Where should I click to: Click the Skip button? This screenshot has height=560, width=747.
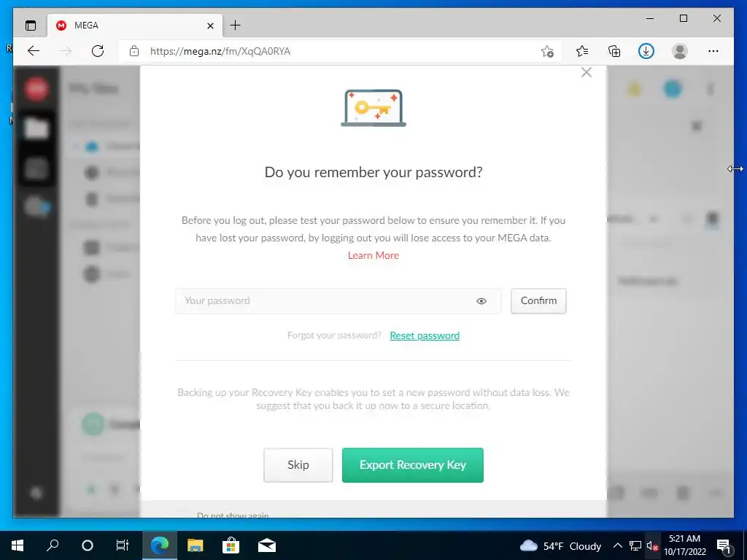298,464
